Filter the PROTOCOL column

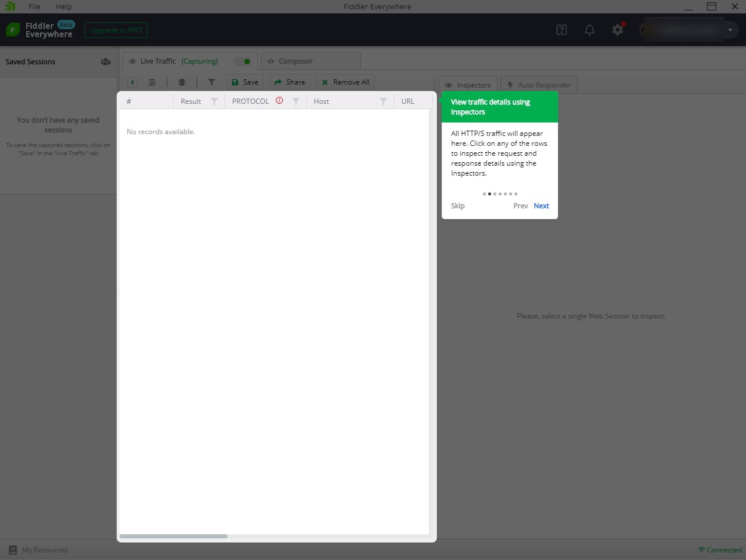[296, 101]
